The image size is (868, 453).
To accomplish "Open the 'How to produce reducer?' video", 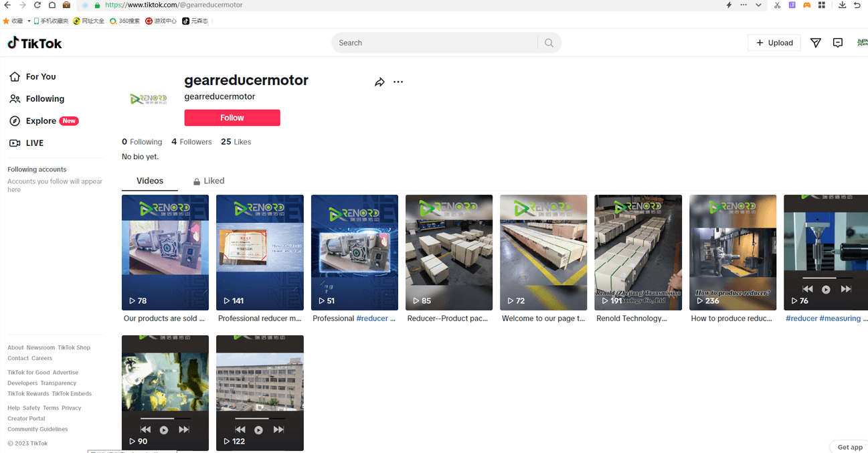I will point(733,252).
